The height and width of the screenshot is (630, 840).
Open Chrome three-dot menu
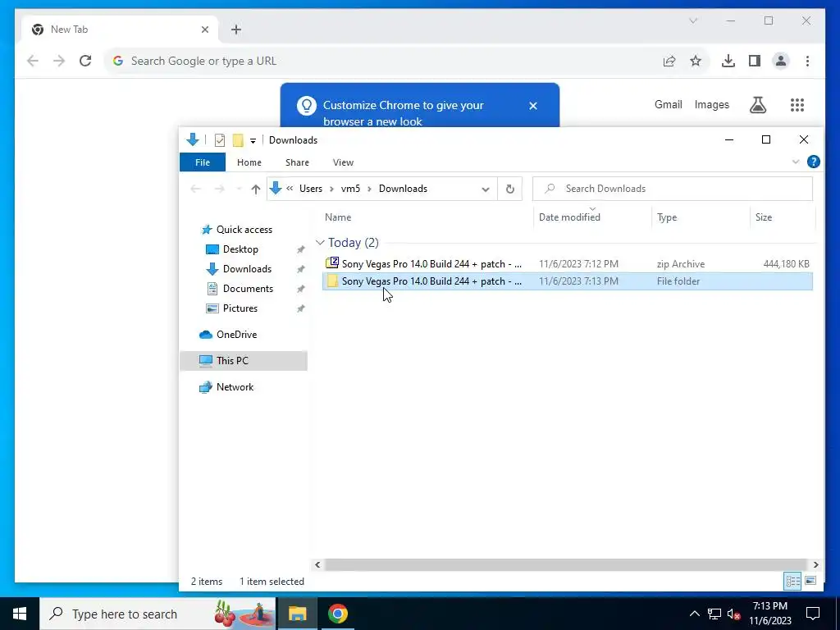(807, 61)
